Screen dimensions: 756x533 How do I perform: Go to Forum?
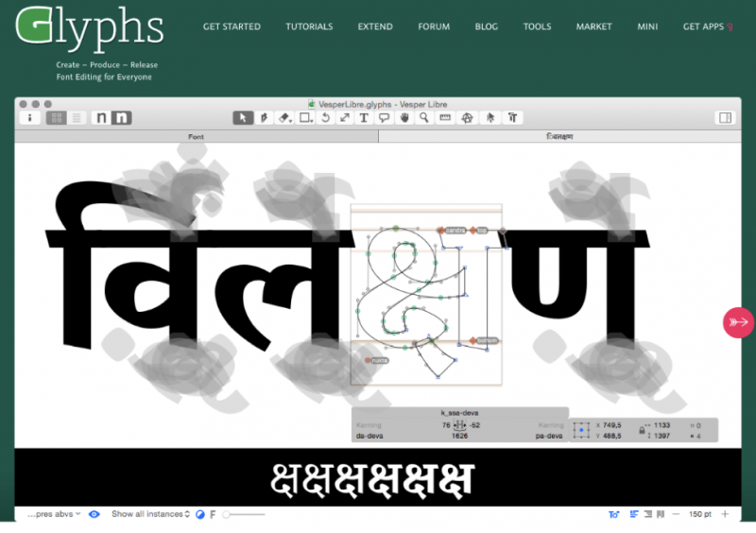[434, 26]
